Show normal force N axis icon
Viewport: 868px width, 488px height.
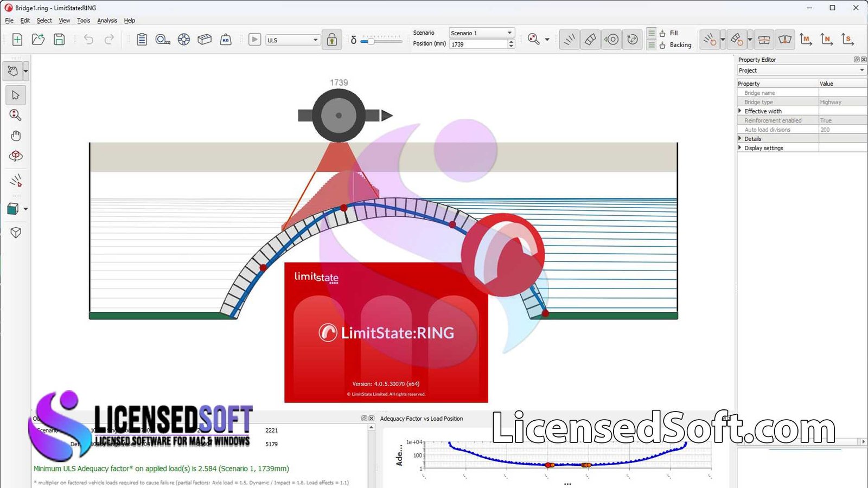click(x=826, y=40)
